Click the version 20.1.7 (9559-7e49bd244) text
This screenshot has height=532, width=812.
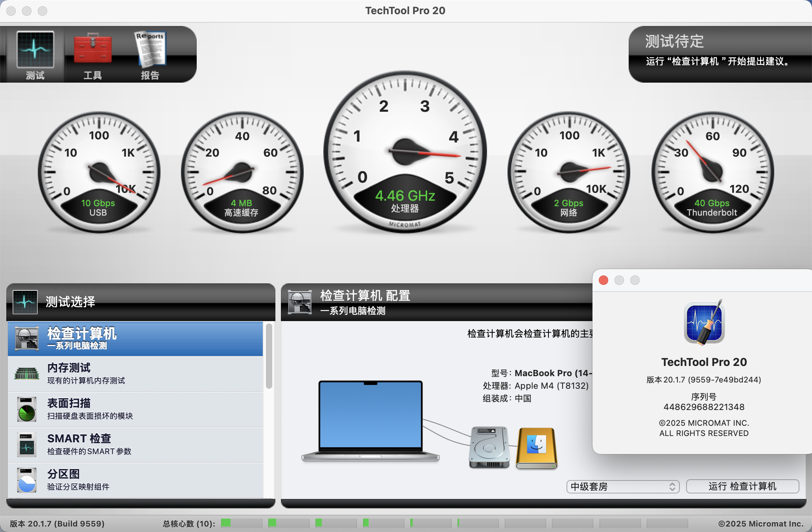pyautogui.click(x=704, y=380)
